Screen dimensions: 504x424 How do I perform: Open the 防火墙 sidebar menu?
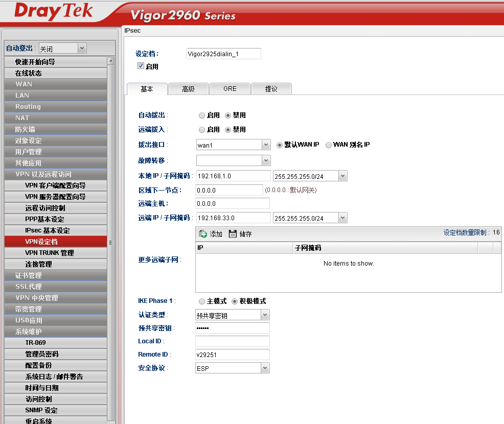coord(56,129)
